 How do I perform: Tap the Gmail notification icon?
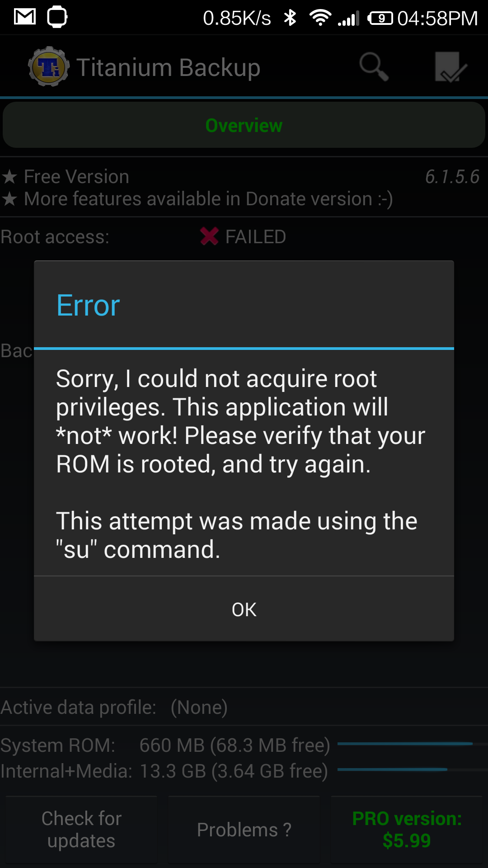25,17
